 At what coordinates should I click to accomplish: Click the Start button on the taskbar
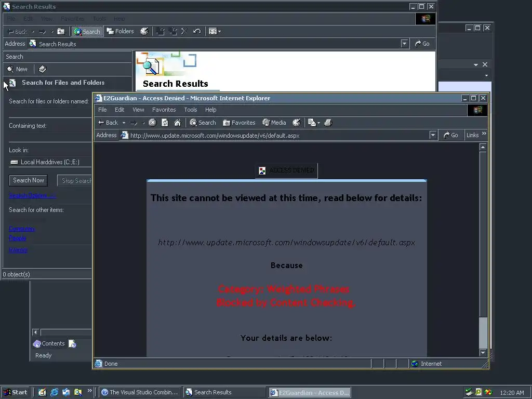click(15, 393)
